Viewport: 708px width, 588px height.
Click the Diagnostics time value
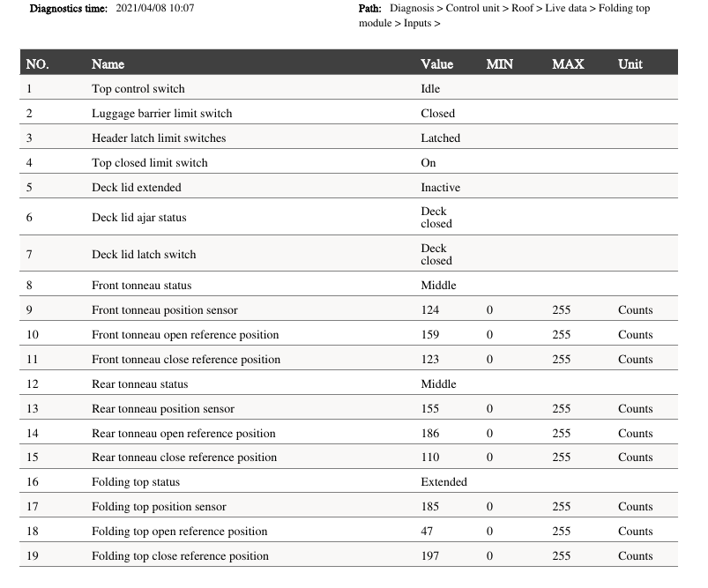point(155,8)
